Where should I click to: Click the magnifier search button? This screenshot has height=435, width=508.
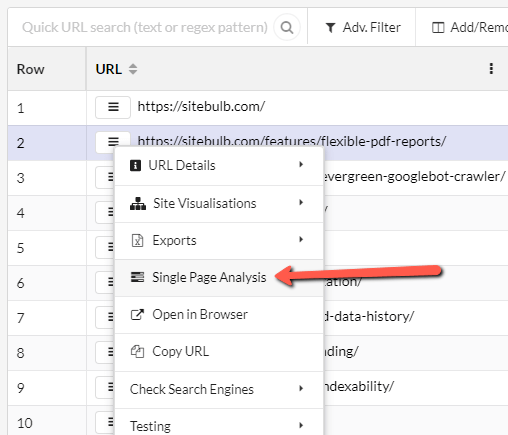(x=287, y=27)
